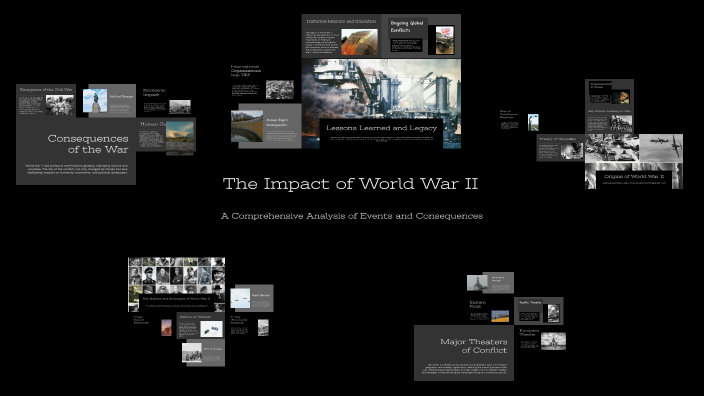Viewport: 704px width, 396px height.
Task: Open the Pacific Theater slide
Action: (x=539, y=311)
